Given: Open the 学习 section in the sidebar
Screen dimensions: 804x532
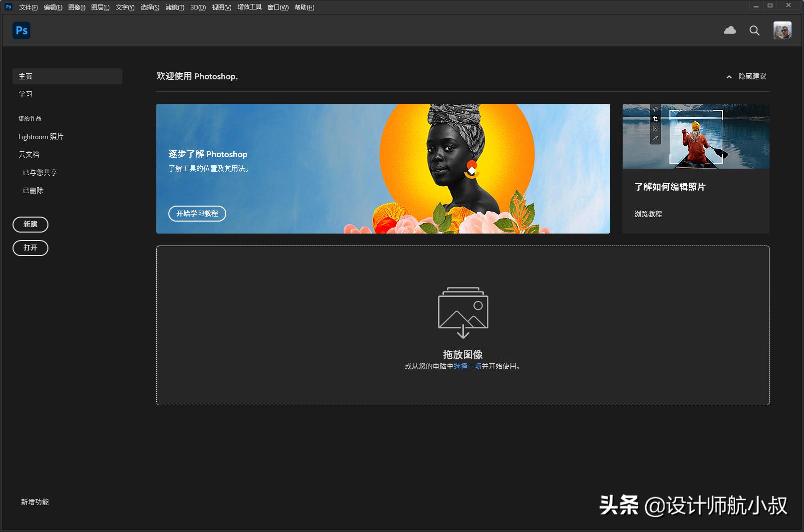Looking at the screenshot, I should pyautogui.click(x=25, y=94).
